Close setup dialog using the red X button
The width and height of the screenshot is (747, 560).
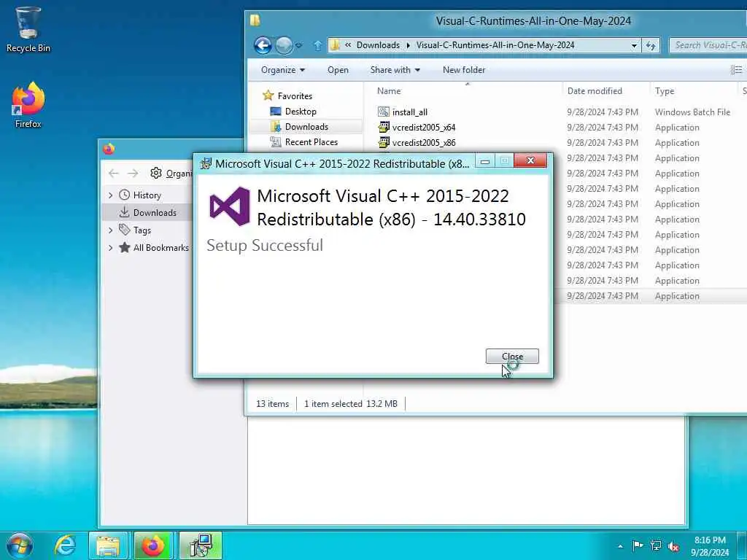click(530, 160)
